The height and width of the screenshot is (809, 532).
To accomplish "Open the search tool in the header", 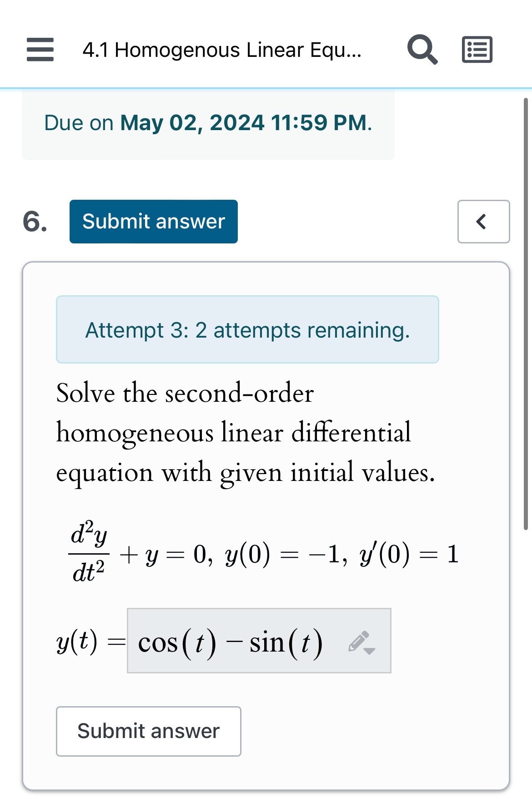I will (x=422, y=49).
